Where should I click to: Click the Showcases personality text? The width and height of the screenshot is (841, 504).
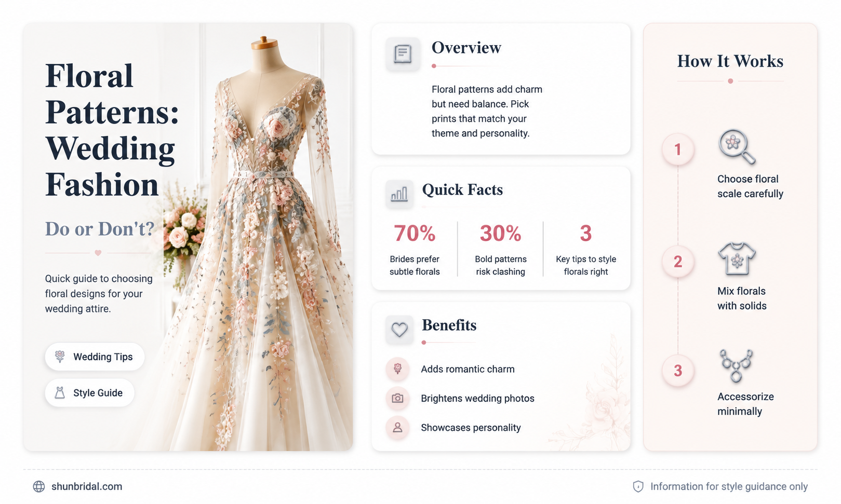click(x=471, y=428)
